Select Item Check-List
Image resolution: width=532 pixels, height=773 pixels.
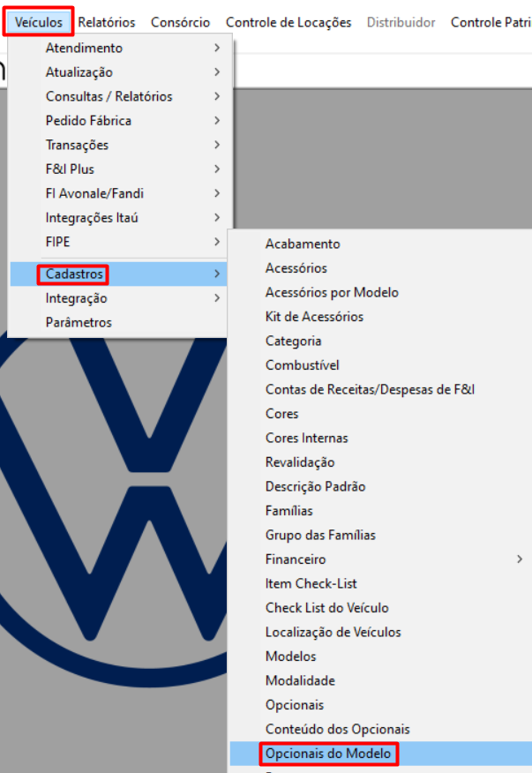380,583
